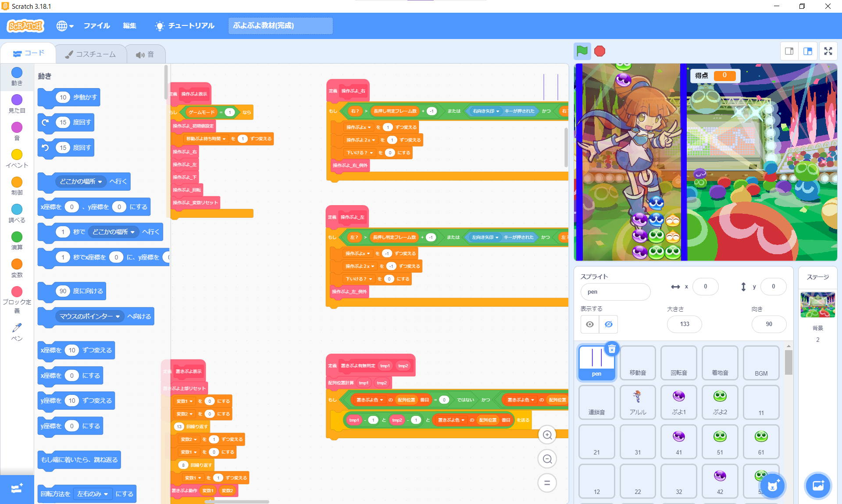The width and height of the screenshot is (842, 504).
Task: Click the sprite name field pen
Action: (616, 292)
